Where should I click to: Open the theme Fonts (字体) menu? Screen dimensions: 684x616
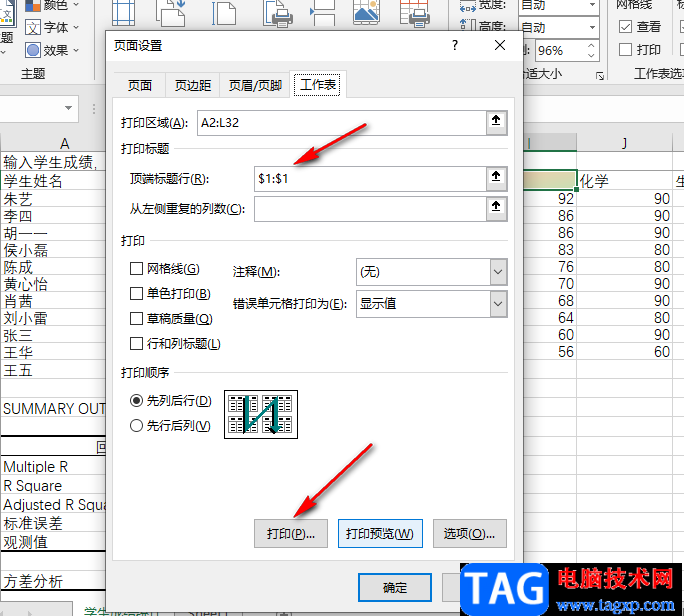point(51,27)
